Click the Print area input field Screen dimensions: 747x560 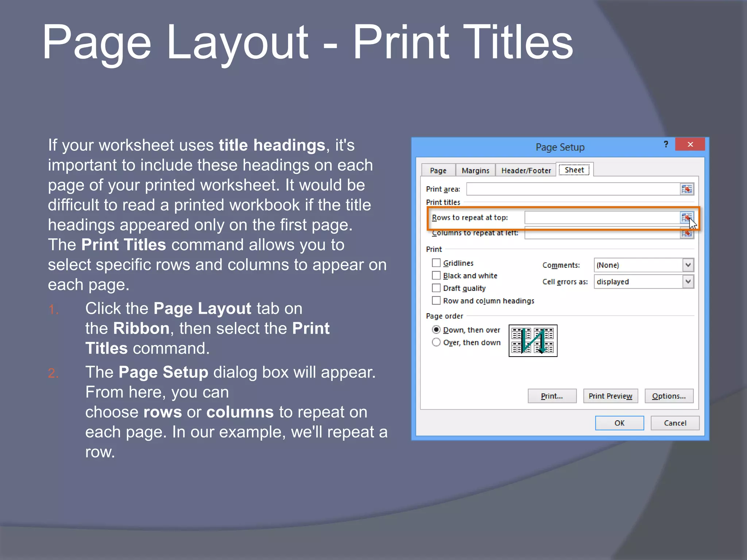coord(573,189)
